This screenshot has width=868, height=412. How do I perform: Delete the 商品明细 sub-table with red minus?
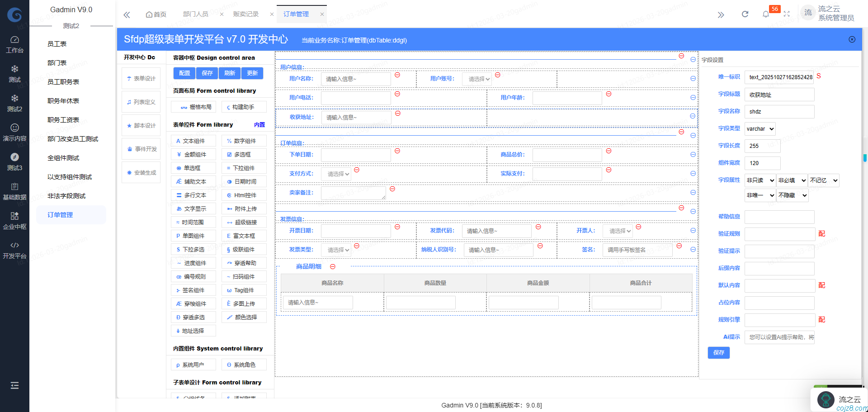[333, 266]
